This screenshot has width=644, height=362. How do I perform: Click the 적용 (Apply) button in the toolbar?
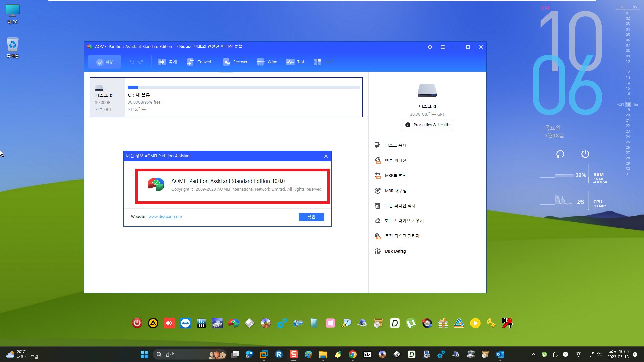click(104, 62)
